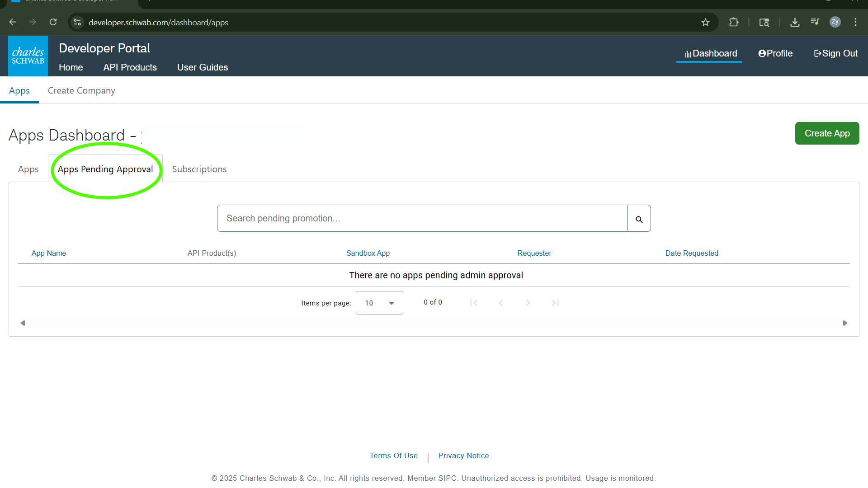The height and width of the screenshot is (488, 868).
Task: Open the Create Company tab
Action: click(81, 90)
